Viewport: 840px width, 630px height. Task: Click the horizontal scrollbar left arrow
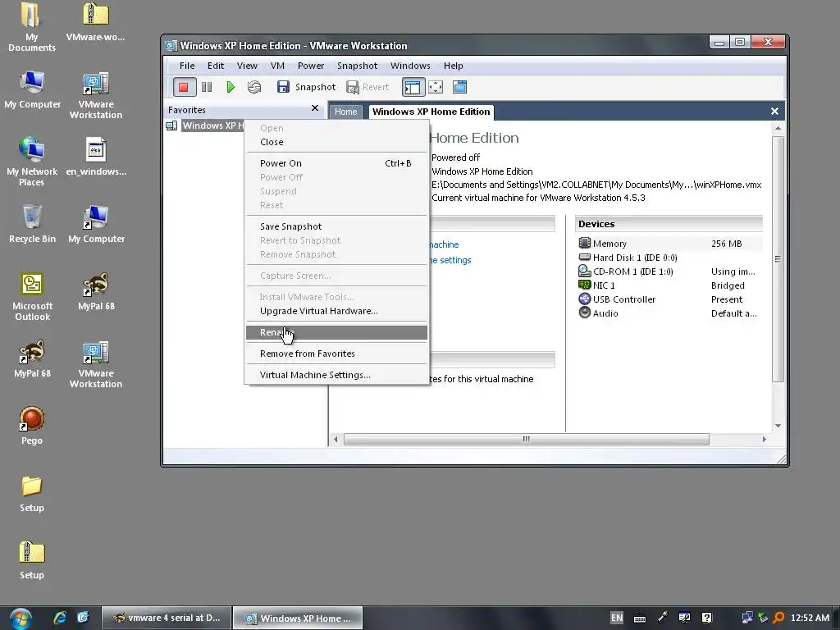coord(336,440)
